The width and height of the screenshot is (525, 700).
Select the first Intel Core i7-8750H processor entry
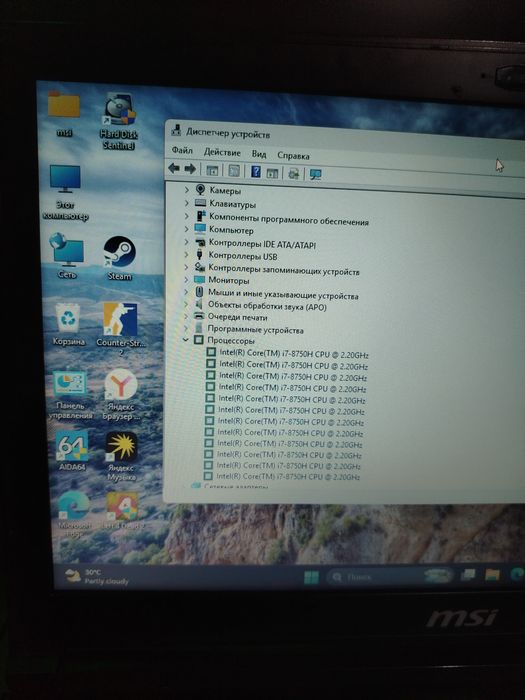[288, 354]
